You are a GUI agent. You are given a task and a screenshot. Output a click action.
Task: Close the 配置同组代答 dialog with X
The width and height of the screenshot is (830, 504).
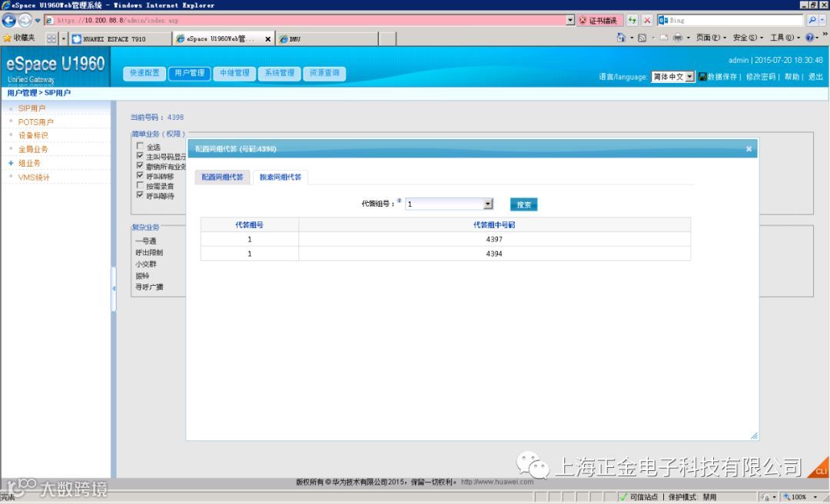pos(749,149)
